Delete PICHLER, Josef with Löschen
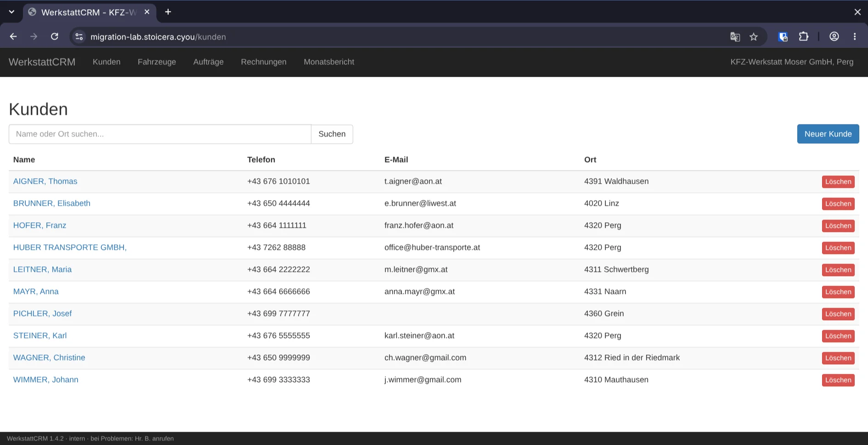Image resolution: width=868 pixels, height=445 pixels. pyautogui.click(x=838, y=314)
